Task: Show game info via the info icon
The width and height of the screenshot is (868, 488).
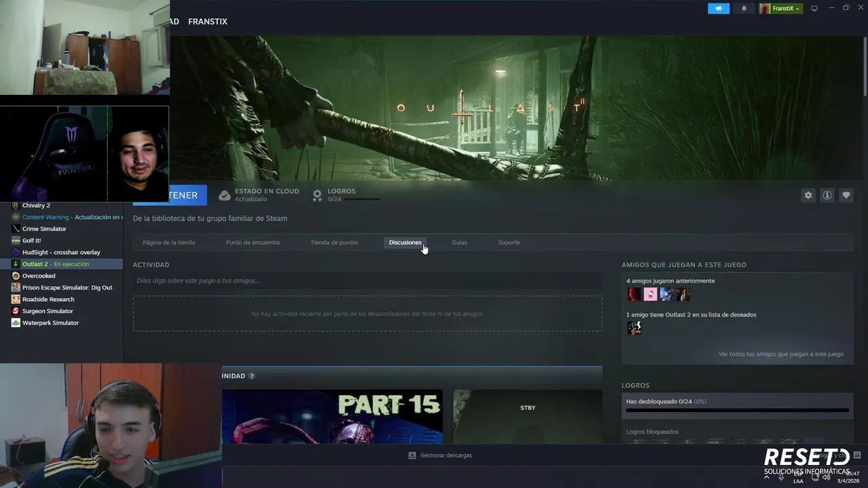Action: 827,195
